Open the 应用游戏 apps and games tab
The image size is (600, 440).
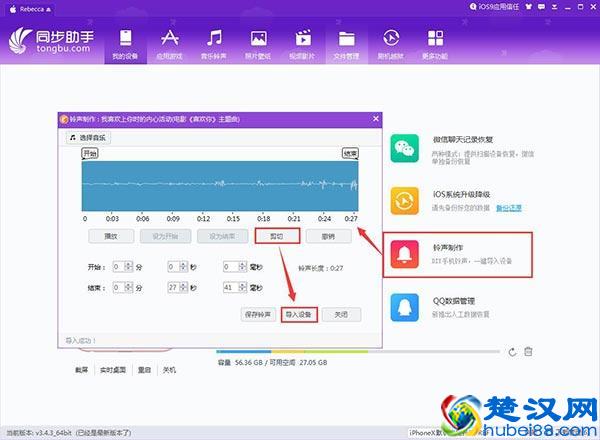pyautogui.click(x=170, y=44)
